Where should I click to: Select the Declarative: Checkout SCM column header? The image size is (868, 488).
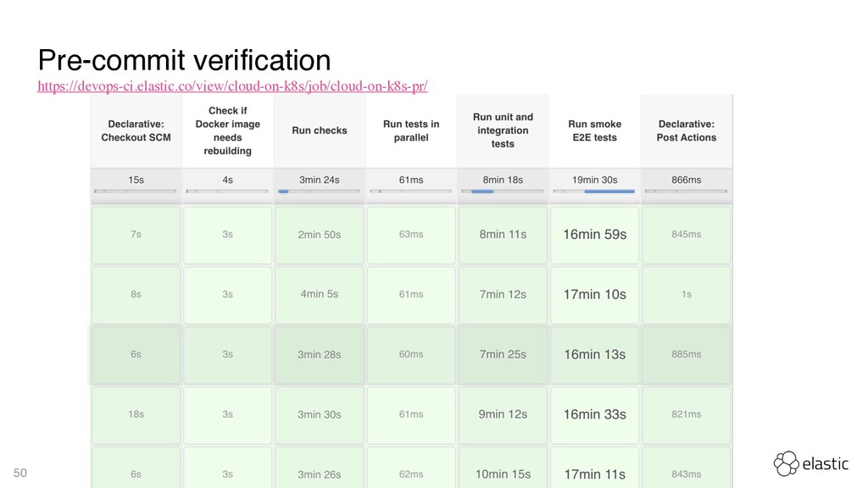click(136, 131)
